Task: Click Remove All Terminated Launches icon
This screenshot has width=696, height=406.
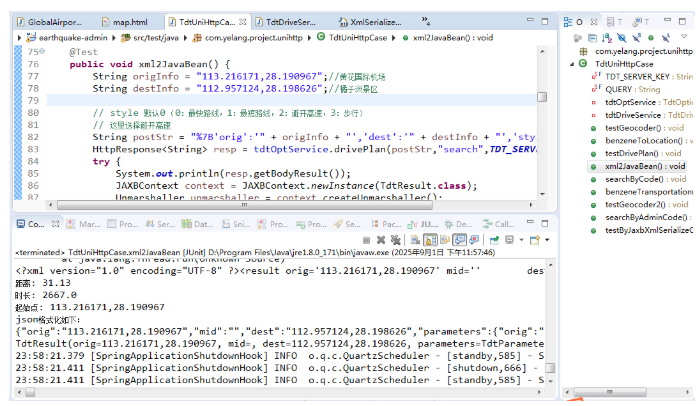Action: tap(395, 240)
